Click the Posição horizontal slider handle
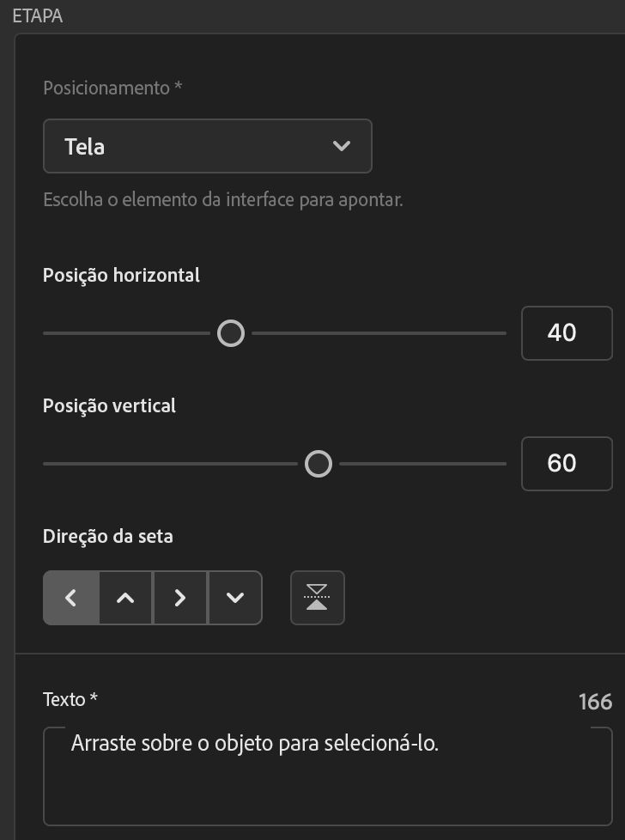 pos(231,333)
